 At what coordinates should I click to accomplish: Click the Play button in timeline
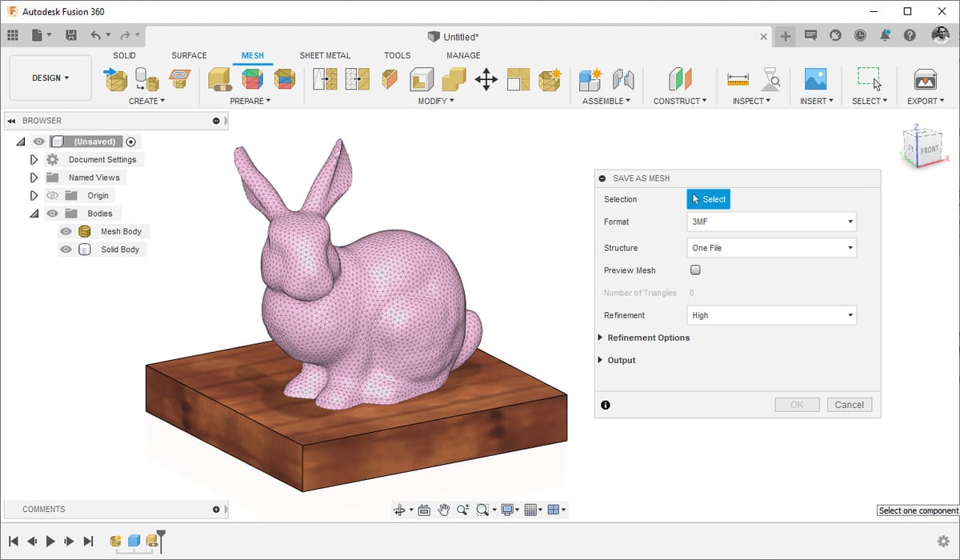pyautogui.click(x=50, y=542)
